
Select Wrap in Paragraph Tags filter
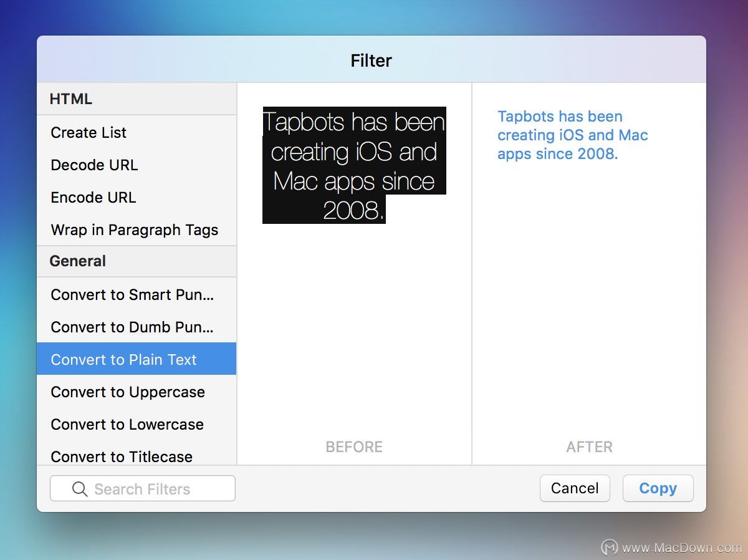point(137,229)
